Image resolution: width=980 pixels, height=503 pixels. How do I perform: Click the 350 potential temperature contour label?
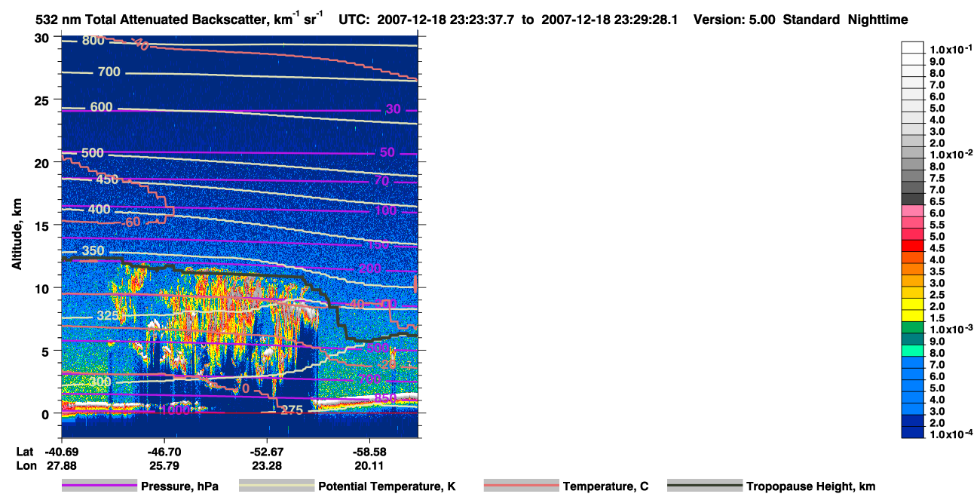[93, 251]
